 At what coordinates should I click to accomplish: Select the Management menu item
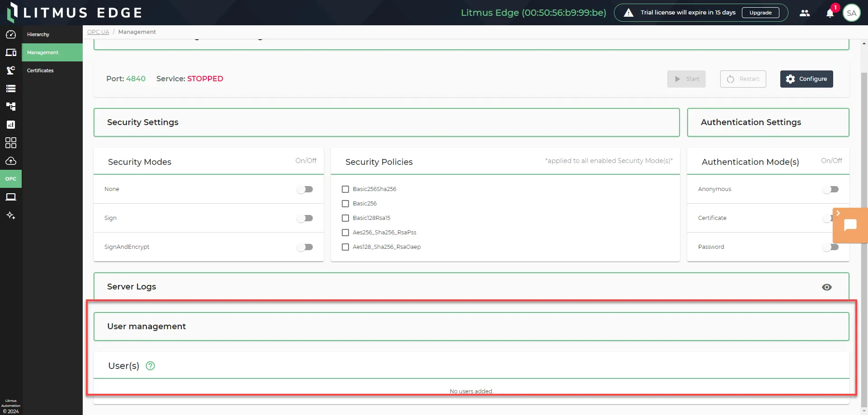pos(52,52)
